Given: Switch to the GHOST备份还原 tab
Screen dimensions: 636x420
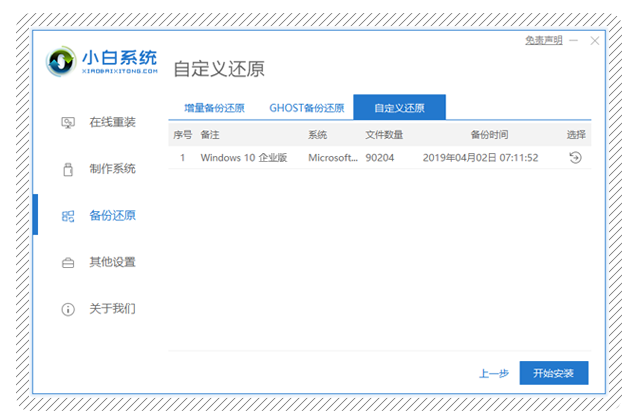Looking at the screenshot, I should coord(306,108).
